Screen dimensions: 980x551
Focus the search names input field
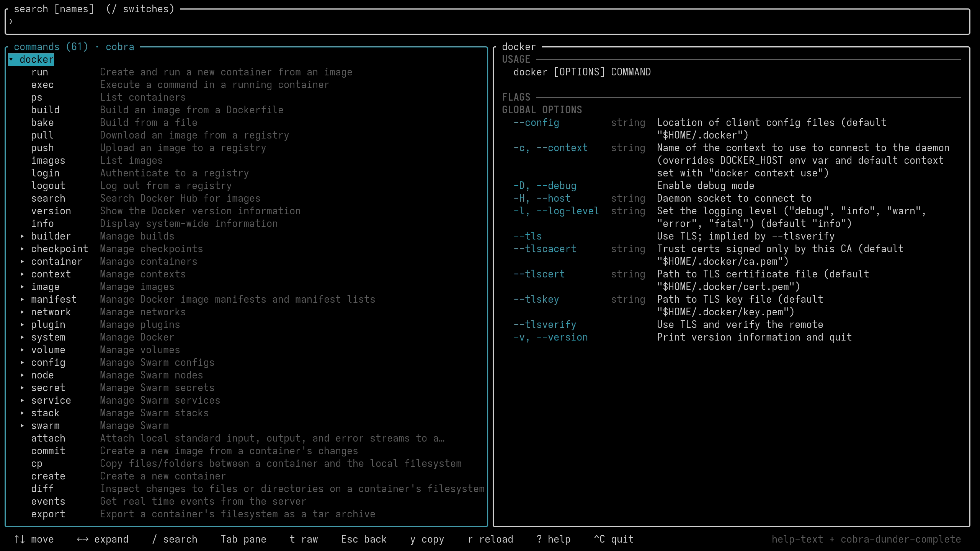click(487, 22)
